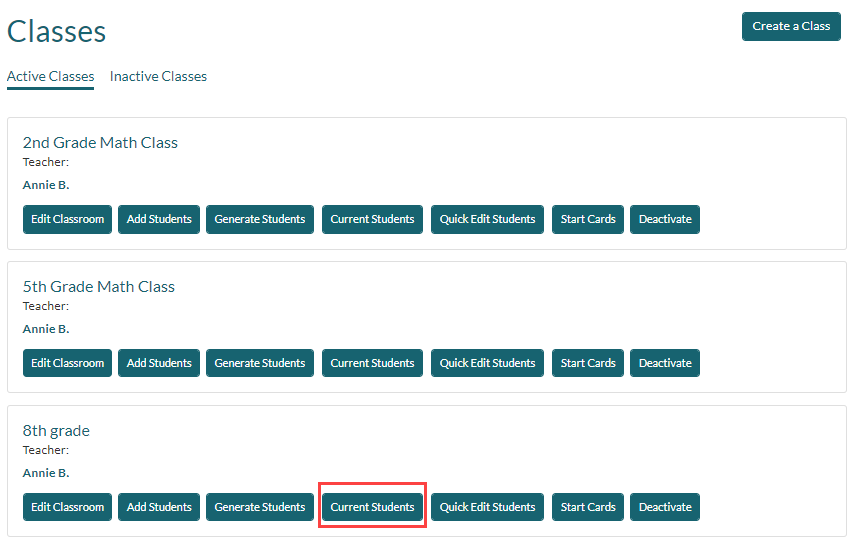Open Current Students for 8th grade class
The width and height of the screenshot is (855, 546).
coord(372,507)
